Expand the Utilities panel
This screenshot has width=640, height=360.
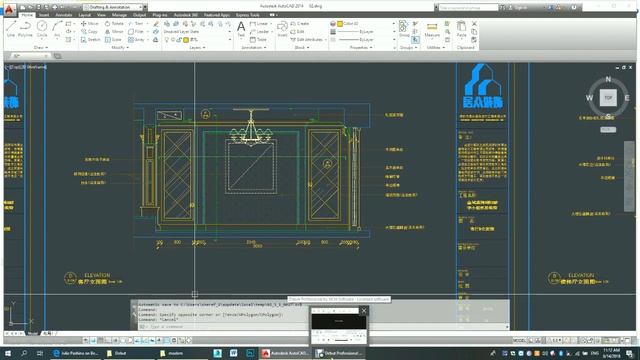click(436, 48)
